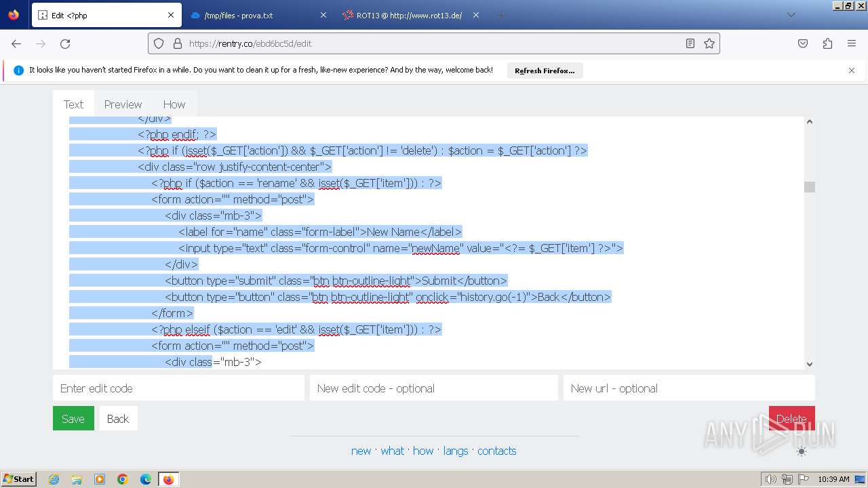868x488 pixels.
Task: Click the Submit button code line
Action: [336, 281]
